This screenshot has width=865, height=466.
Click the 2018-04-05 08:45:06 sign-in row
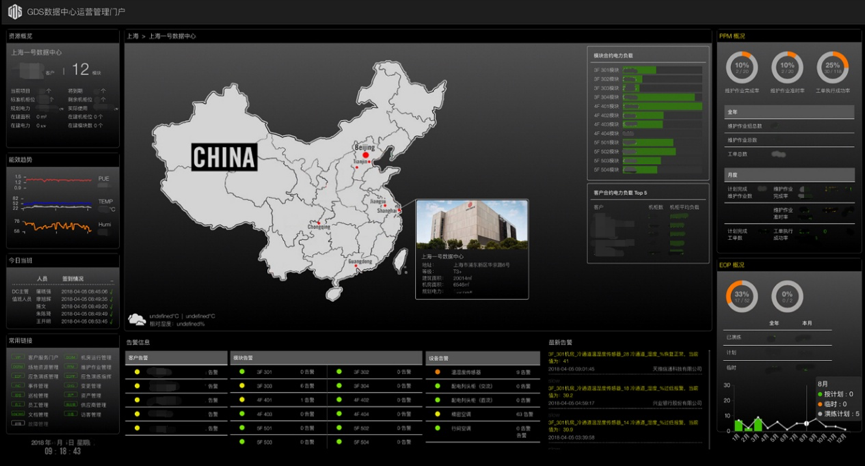[62, 291]
